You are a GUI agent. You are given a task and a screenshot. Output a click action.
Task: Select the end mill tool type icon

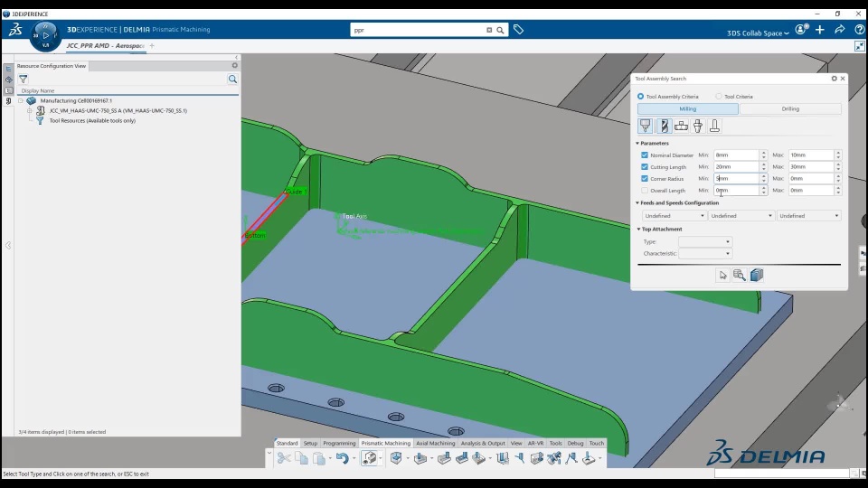pyautogui.click(x=664, y=127)
